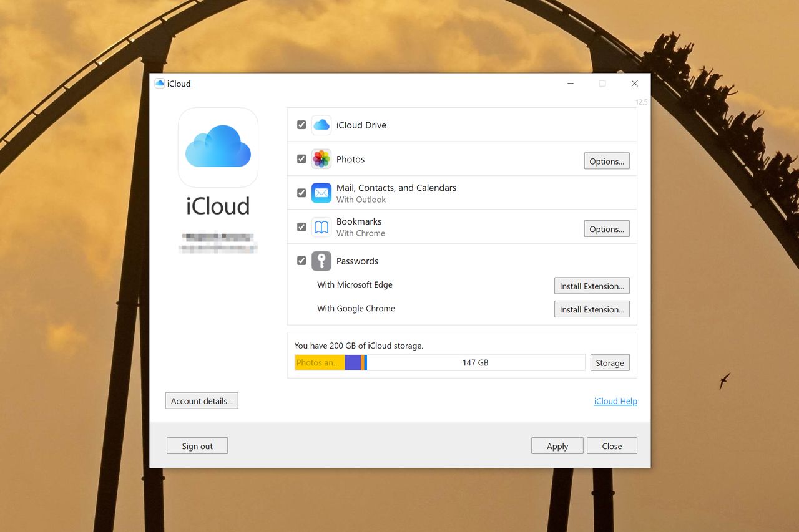
Task: Click 'With Google Chrome' label
Action: pyautogui.click(x=356, y=308)
